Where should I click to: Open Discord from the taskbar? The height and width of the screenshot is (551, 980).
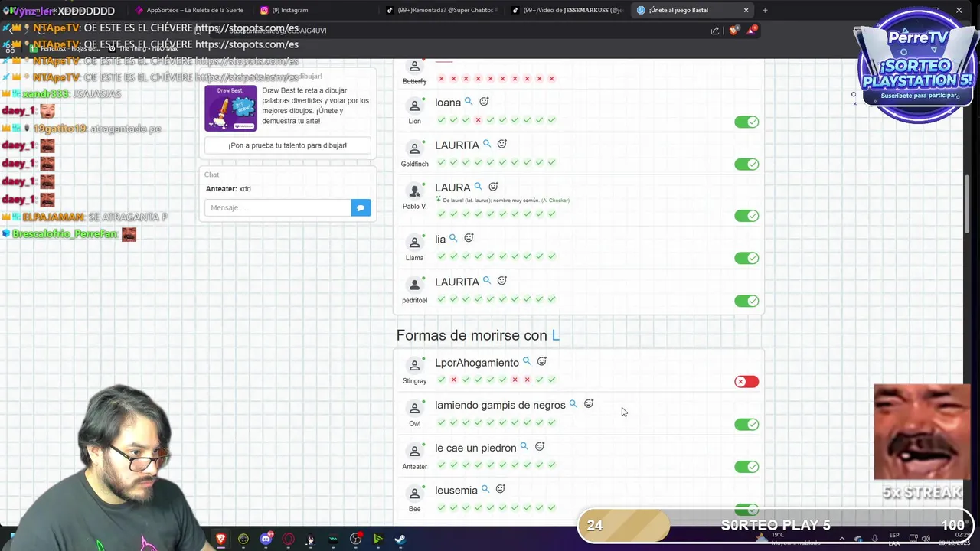(x=266, y=539)
